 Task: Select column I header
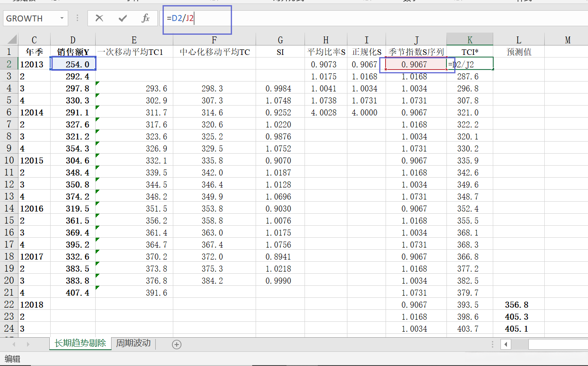point(367,40)
